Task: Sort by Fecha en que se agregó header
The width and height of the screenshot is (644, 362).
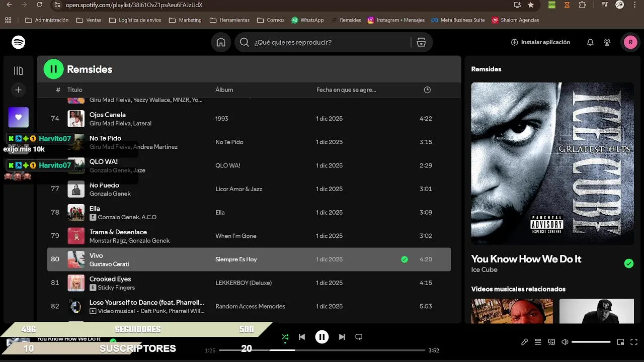Action: click(x=346, y=90)
